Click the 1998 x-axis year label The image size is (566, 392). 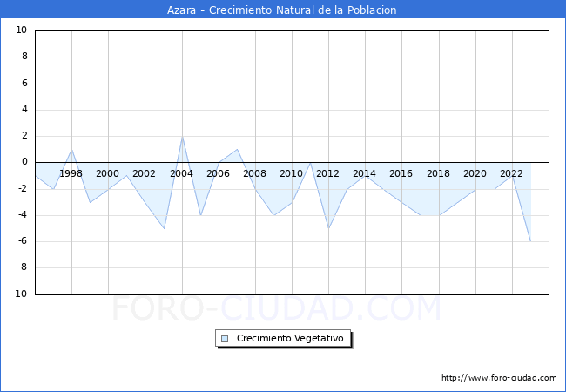pyautogui.click(x=71, y=173)
